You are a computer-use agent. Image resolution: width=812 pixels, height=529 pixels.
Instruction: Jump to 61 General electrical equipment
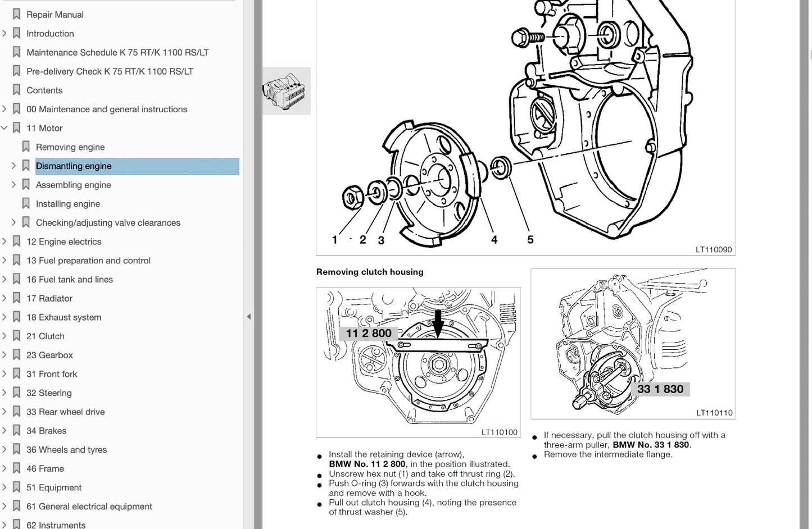[89, 506]
